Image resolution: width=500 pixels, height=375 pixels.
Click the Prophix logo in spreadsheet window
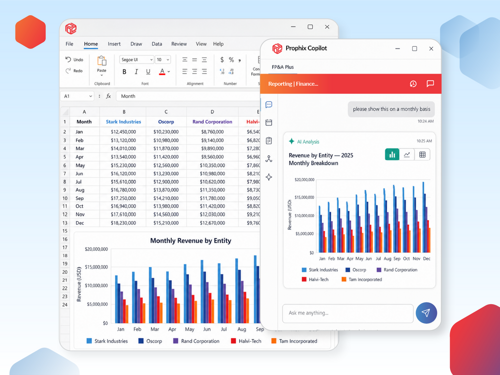pos(71,28)
